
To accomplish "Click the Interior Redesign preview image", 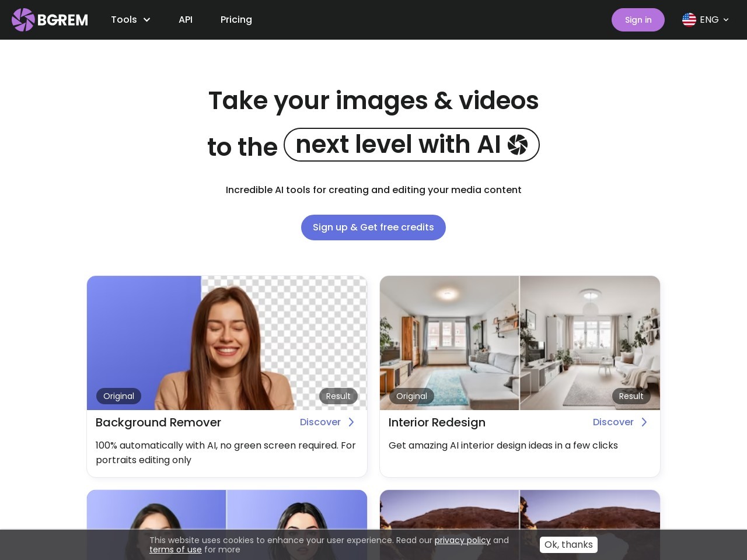I will (520, 343).
